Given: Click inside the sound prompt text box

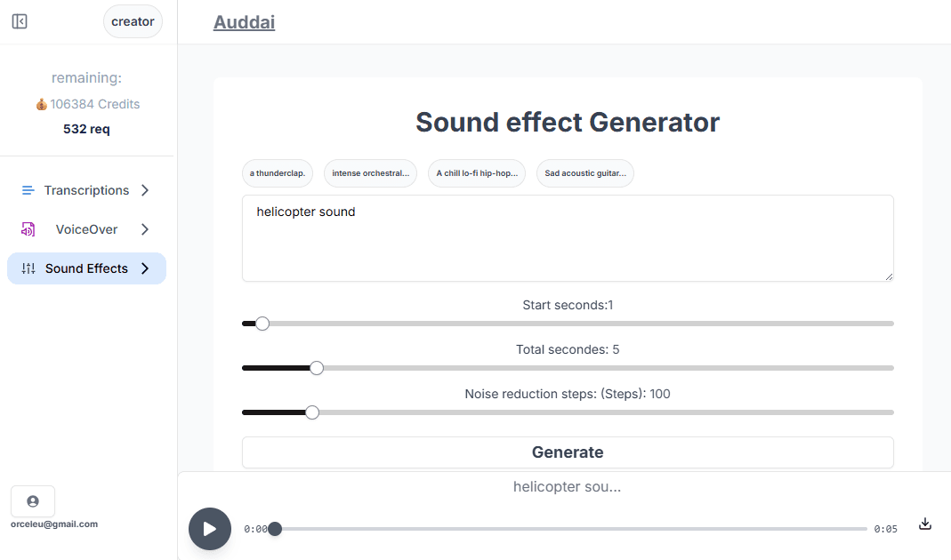Looking at the screenshot, I should (x=568, y=237).
